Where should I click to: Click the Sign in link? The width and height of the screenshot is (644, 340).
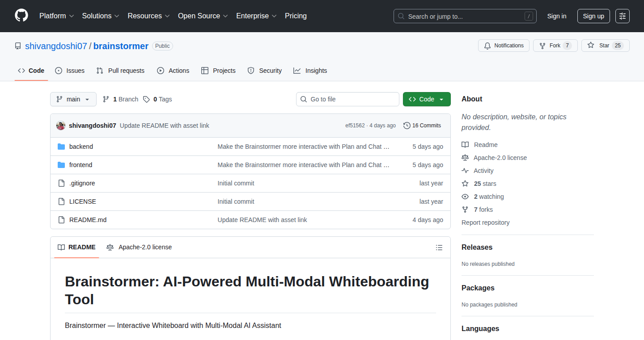pyautogui.click(x=557, y=16)
